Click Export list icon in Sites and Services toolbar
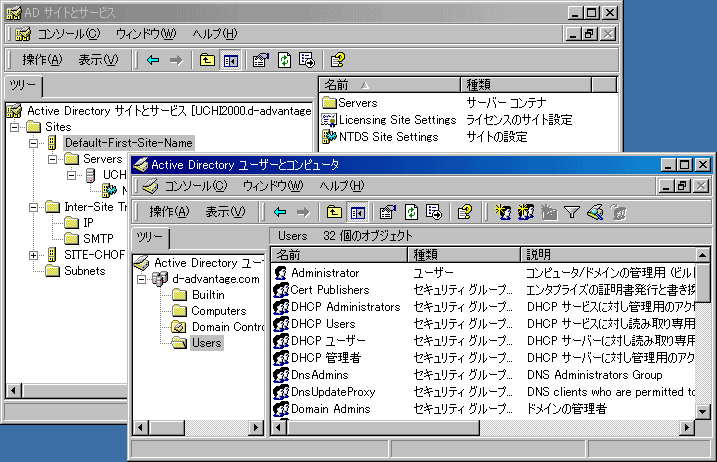 [307, 60]
